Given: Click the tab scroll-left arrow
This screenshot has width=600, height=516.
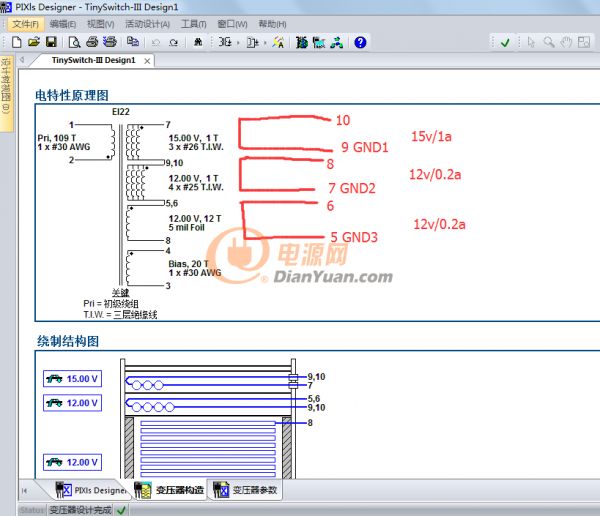Looking at the screenshot, I should click(22, 60).
